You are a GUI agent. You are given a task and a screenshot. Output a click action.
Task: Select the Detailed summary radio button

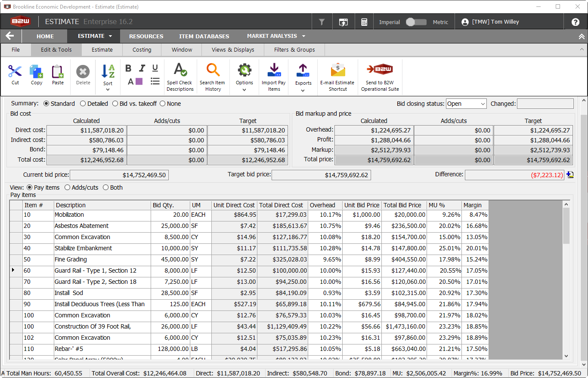coord(83,104)
